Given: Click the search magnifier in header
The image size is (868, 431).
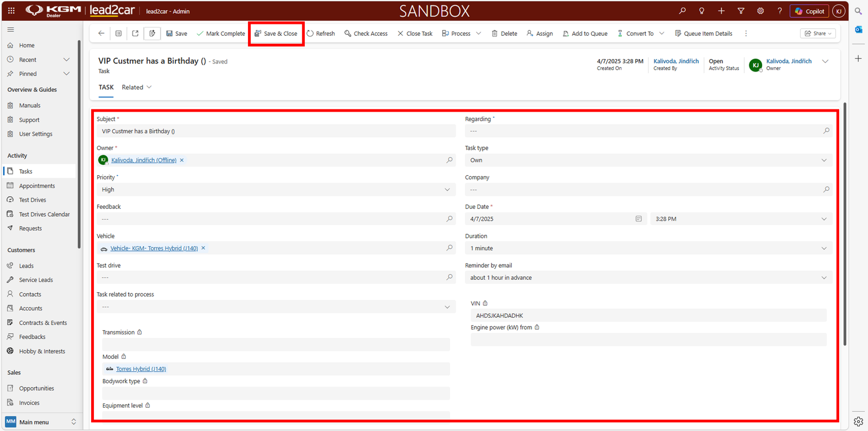Looking at the screenshot, I should coord(682,11).
